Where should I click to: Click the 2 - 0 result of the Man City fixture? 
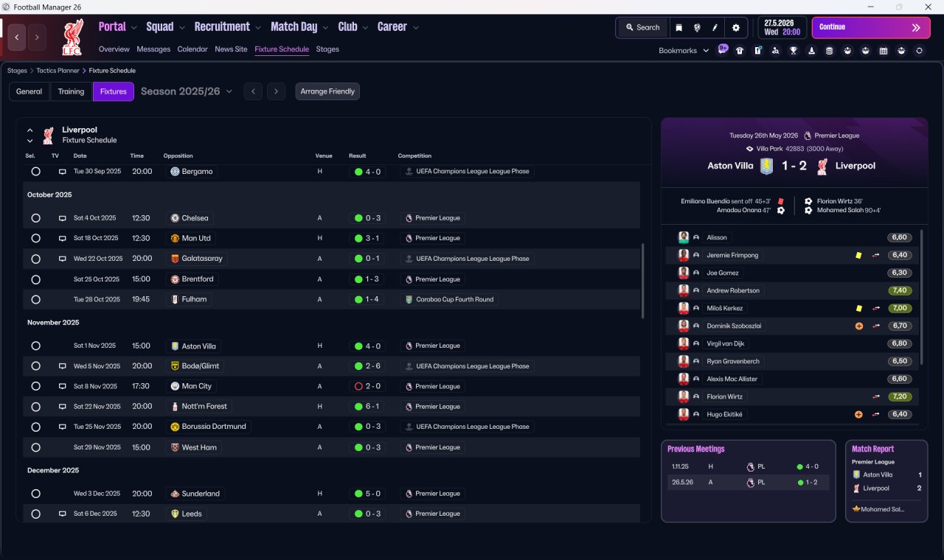[367, 386]
